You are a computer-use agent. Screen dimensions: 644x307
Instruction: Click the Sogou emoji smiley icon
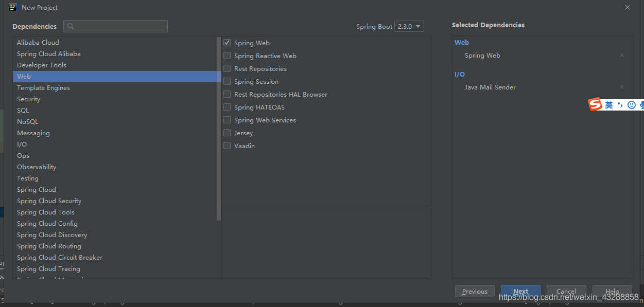point(631,105)
